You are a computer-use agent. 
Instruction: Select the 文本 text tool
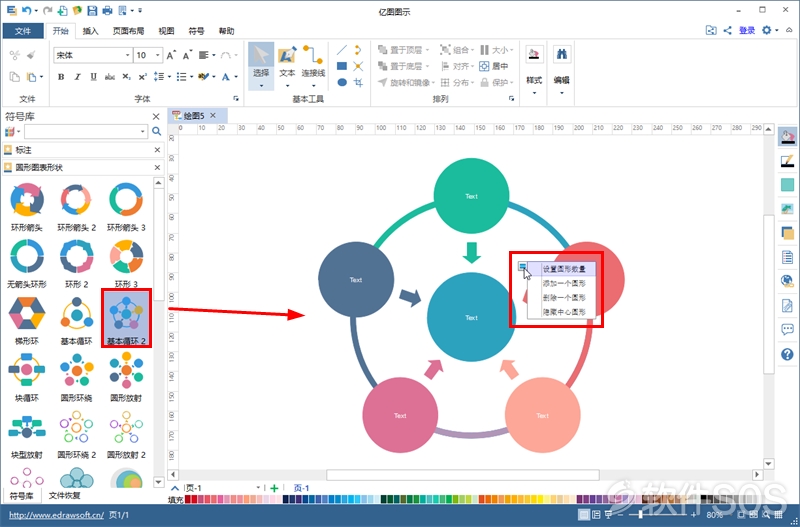tap(287, 65)
